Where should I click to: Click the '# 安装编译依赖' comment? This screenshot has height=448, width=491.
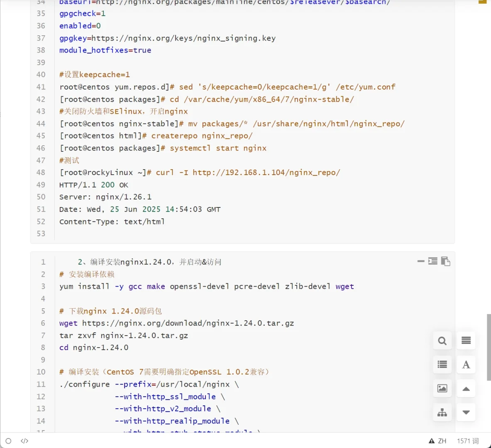[x=87, y=274]
